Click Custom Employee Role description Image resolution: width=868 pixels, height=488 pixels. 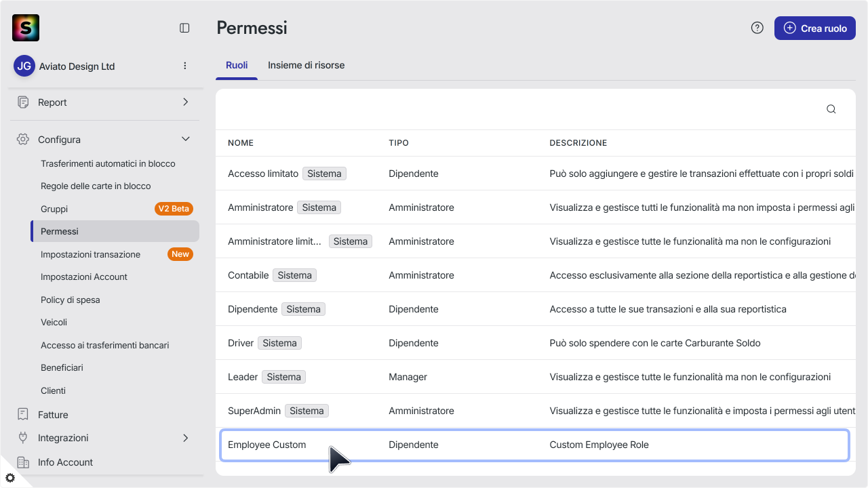coord(599,445)
